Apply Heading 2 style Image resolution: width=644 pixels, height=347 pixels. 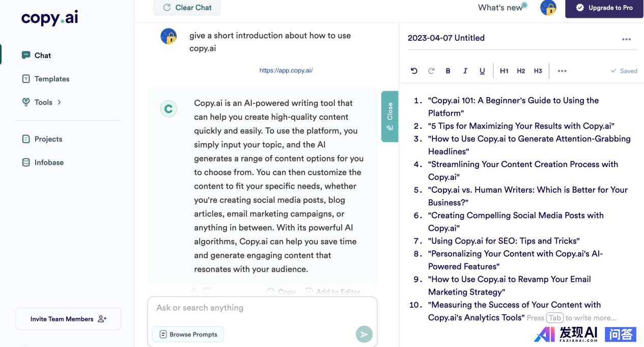pos(521,71)
